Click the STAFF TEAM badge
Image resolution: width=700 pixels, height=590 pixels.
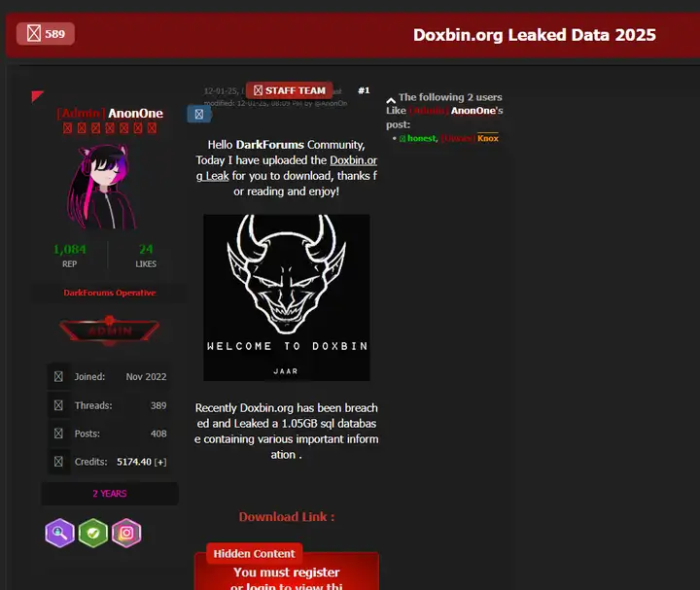tap(290, 90)
